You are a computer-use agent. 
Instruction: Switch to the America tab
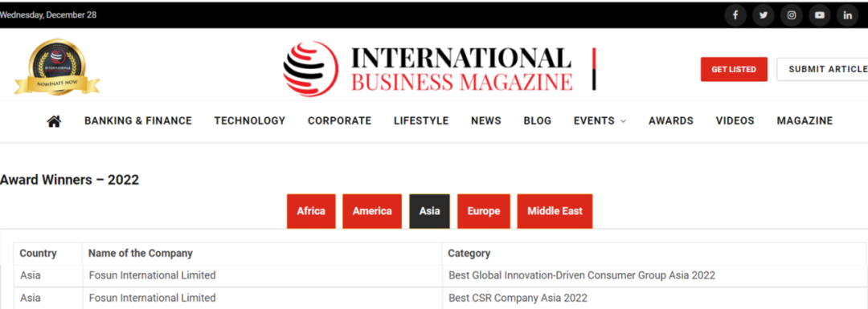(x=372, y=211)
